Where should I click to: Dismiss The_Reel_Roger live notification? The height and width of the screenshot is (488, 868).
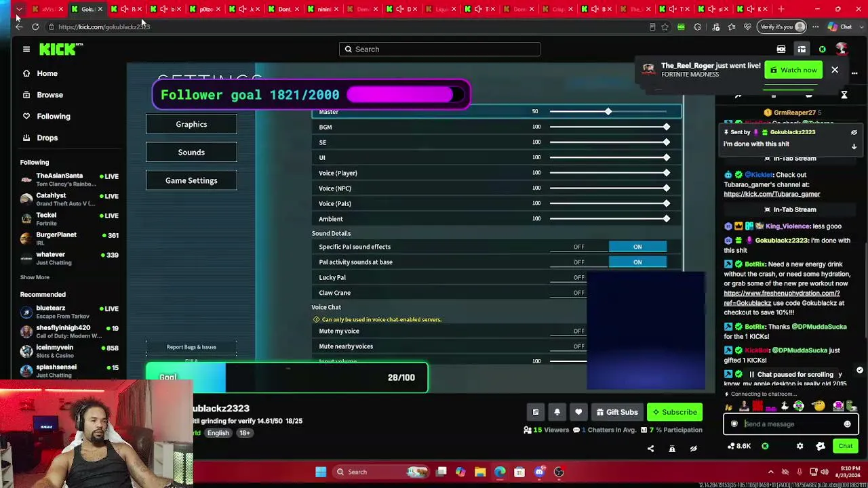coord(835,70)
